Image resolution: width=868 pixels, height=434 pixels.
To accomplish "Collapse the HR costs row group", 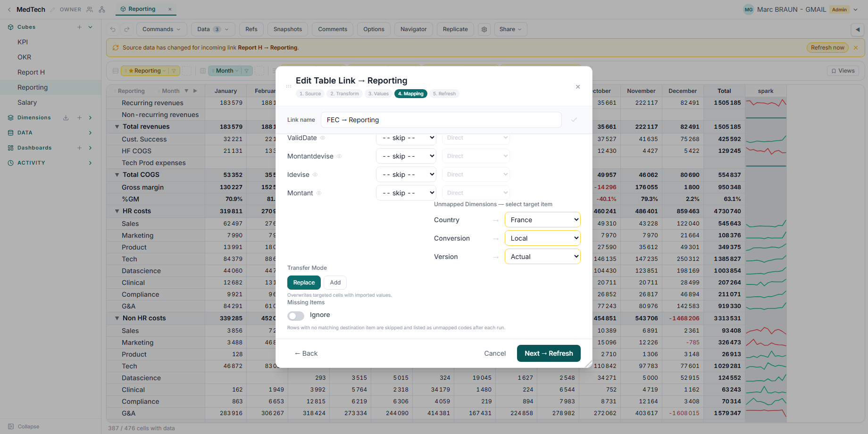I will (x=117, y=211).
